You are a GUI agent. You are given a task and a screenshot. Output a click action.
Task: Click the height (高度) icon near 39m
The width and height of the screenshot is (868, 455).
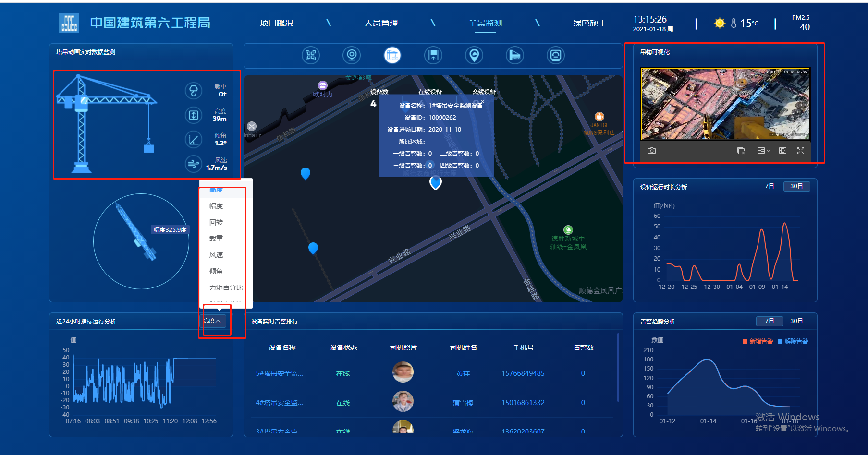tap(194, 115)
